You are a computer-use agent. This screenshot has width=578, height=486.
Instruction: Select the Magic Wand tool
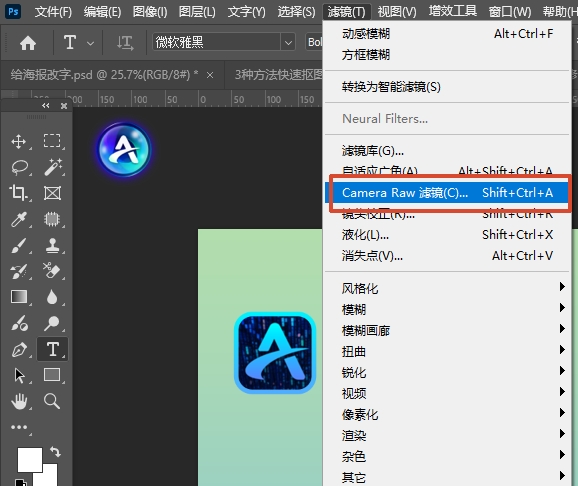coord(52,167)
